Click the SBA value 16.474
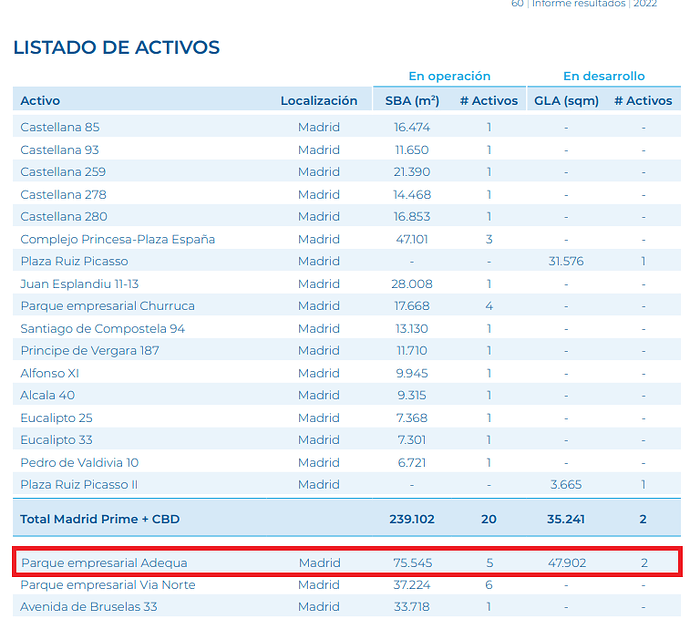690x618 pixels. [x=412, y=127]
